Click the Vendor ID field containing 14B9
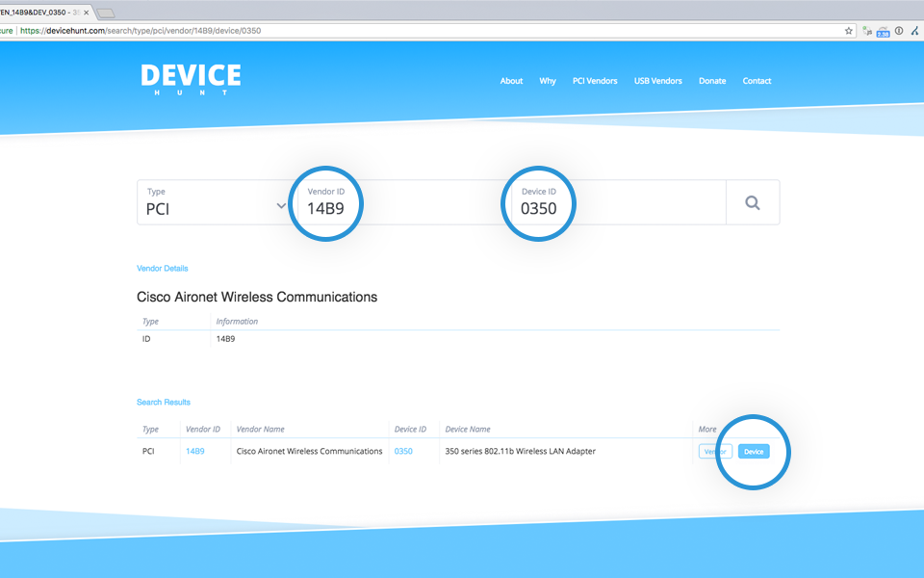This screenshot has width=924, height=578. click(x=402, y=202)
